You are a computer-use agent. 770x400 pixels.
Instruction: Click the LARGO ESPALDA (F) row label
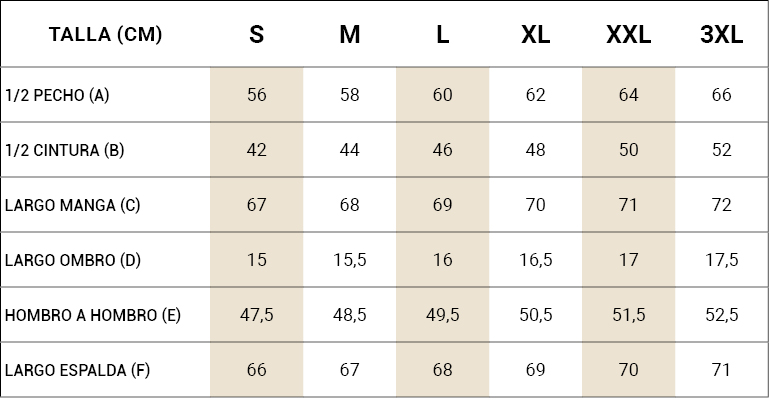tap(77, 370)
